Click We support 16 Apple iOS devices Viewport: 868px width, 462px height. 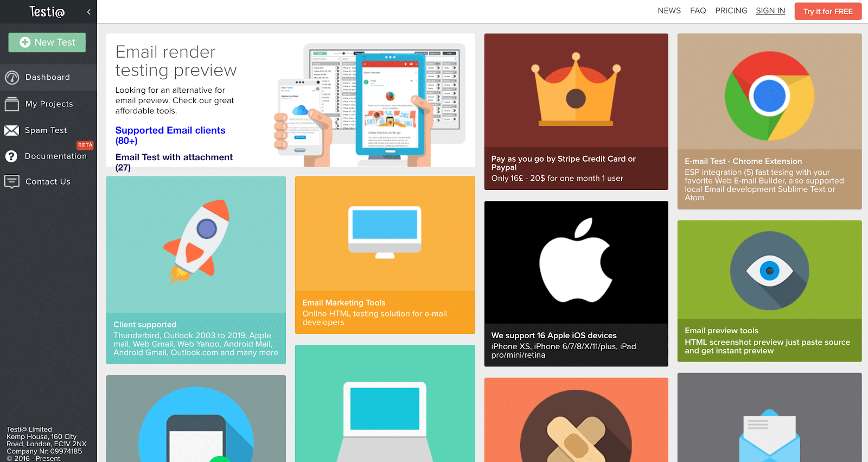point(554,336)
